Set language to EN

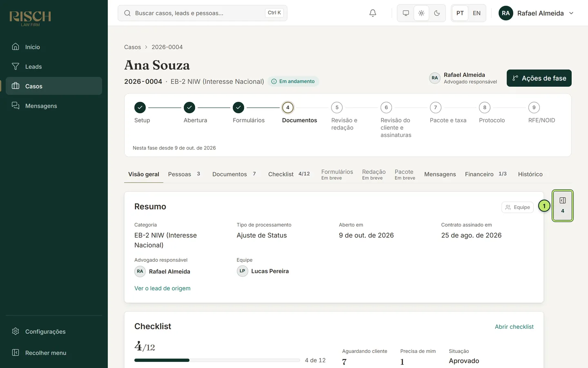(x=477, y=13)
